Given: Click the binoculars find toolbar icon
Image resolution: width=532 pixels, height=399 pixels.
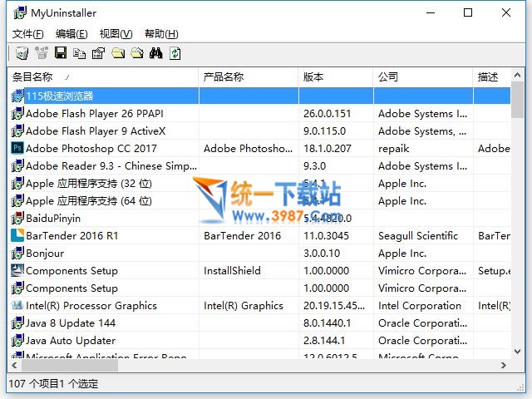Looking at the screenshot, I should click(156, 53).
